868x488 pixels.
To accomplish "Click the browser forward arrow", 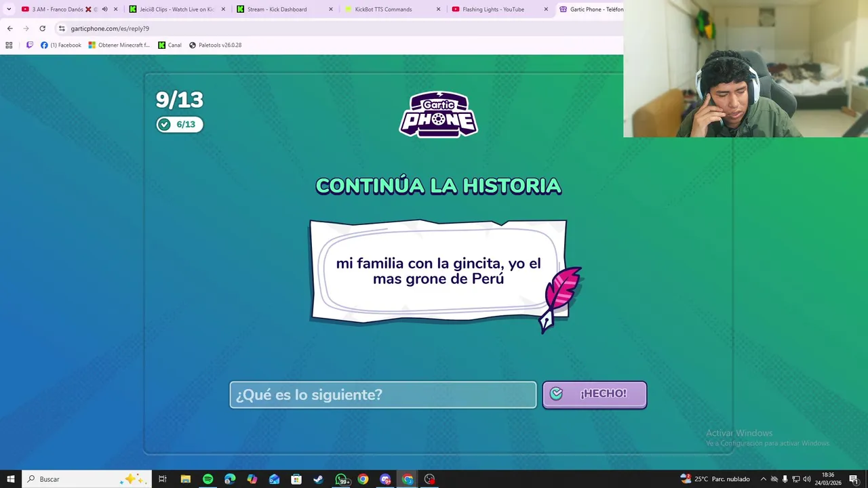I will 26,28.
